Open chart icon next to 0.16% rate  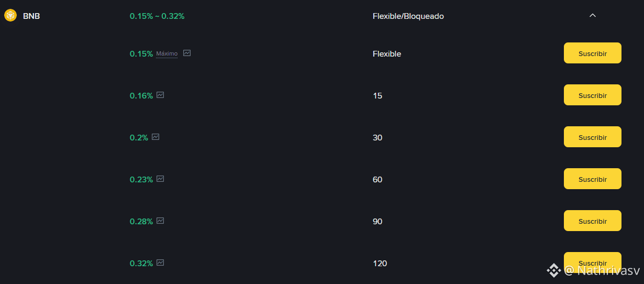pyautogui.click(x=160, y=95)
